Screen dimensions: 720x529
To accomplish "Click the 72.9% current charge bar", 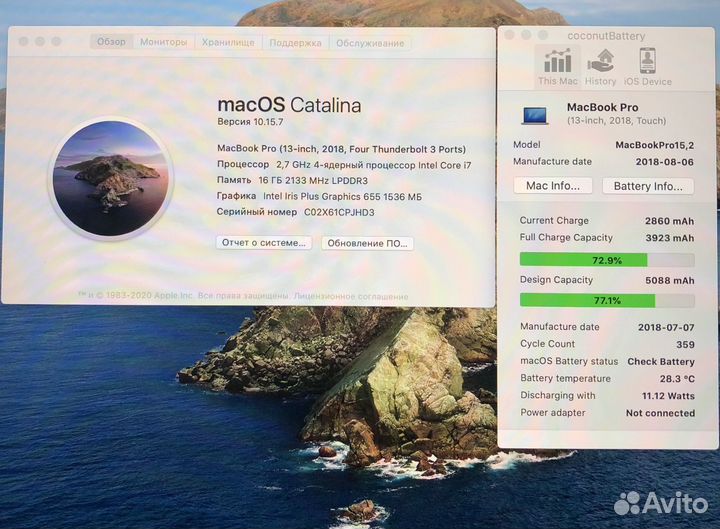I will click(x=607, y=260).
